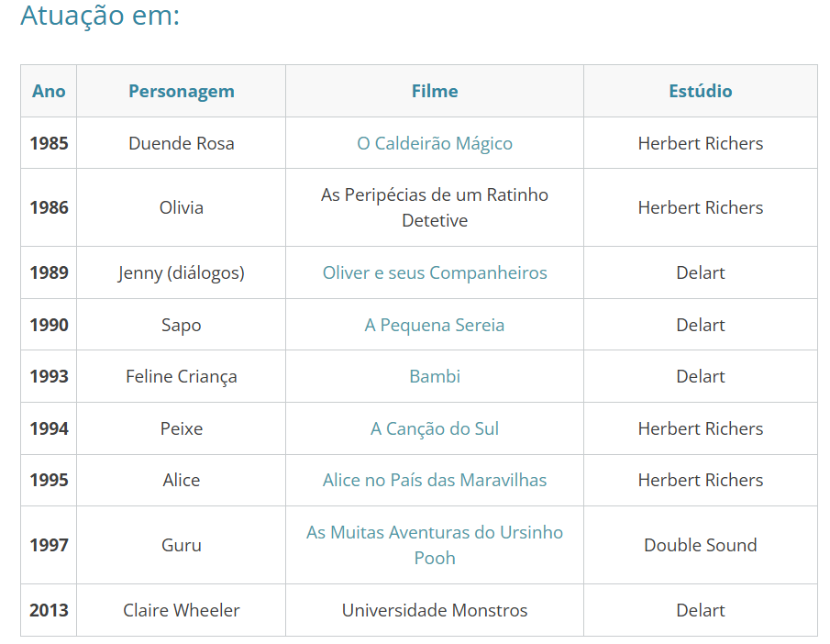
Task: Select the Claire Wheeler character cell
Action: 182,611
